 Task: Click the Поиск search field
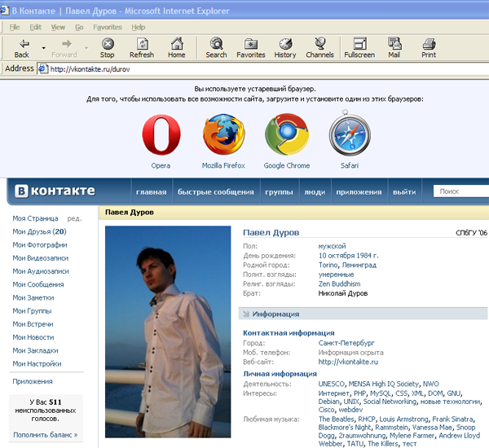tap(461, 191)
